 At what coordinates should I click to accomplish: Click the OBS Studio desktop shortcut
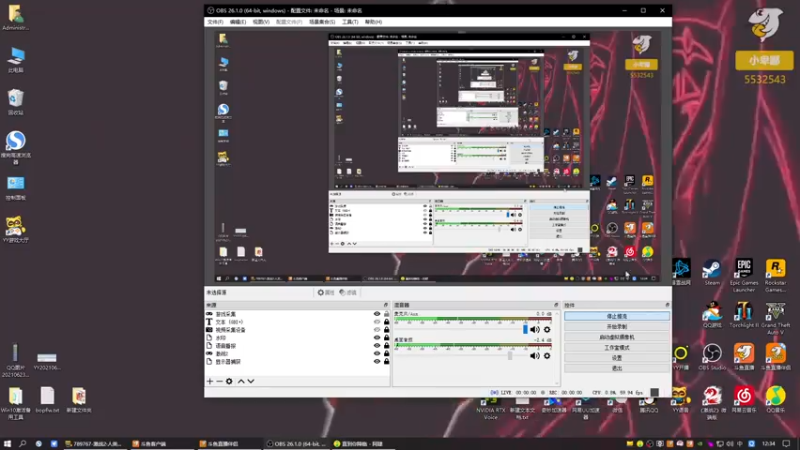point(712,357)
